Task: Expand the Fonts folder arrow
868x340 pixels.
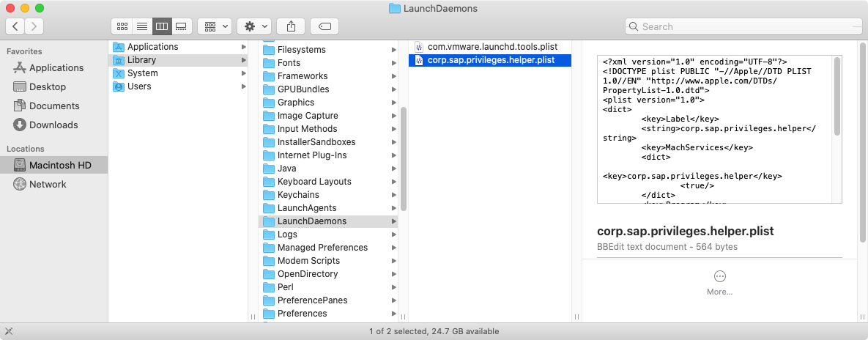Action: (393, 62)
